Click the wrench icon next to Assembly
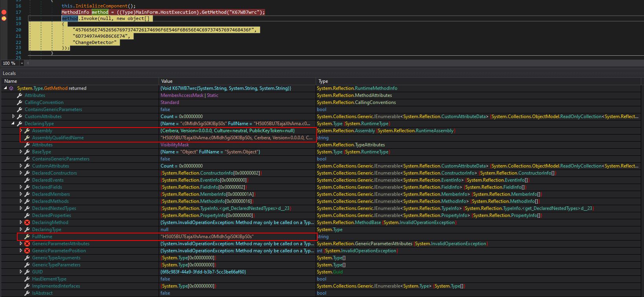Image resolution: width=644 pixels, height=297 pixels. 27,131
